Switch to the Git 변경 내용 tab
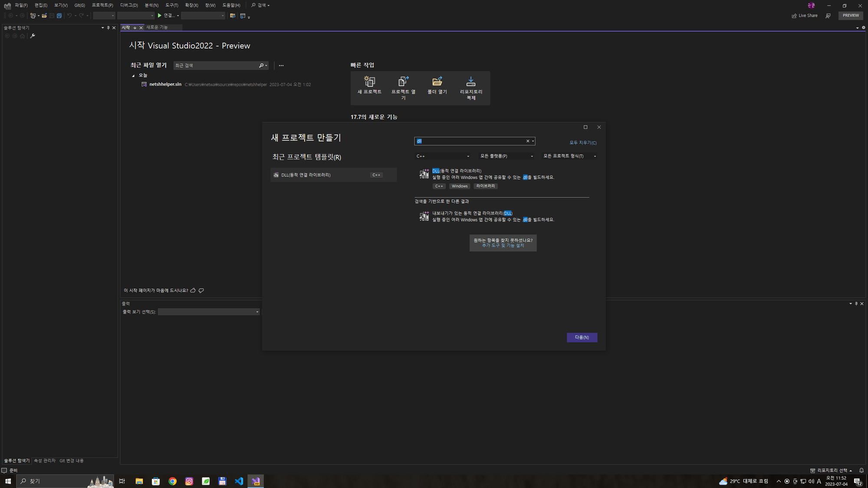868x488 pixels. click(x=71, y=461)
